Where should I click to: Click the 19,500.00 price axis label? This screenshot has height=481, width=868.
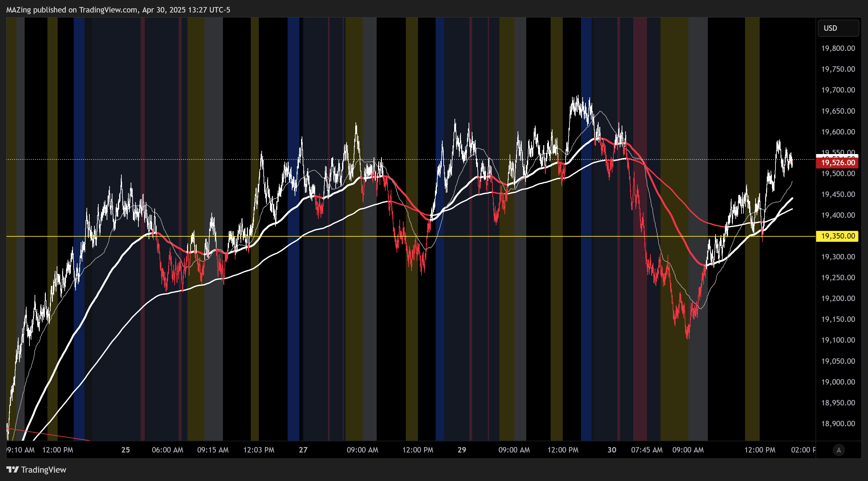[838, 174]
